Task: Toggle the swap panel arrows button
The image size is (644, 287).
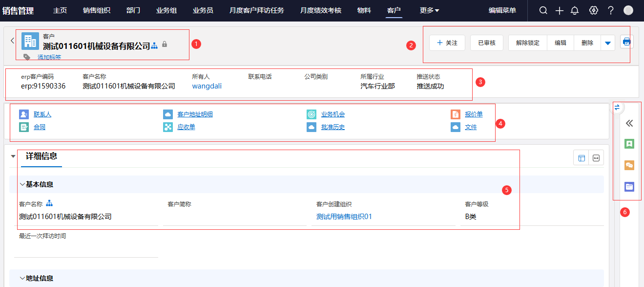Action: 617,107
